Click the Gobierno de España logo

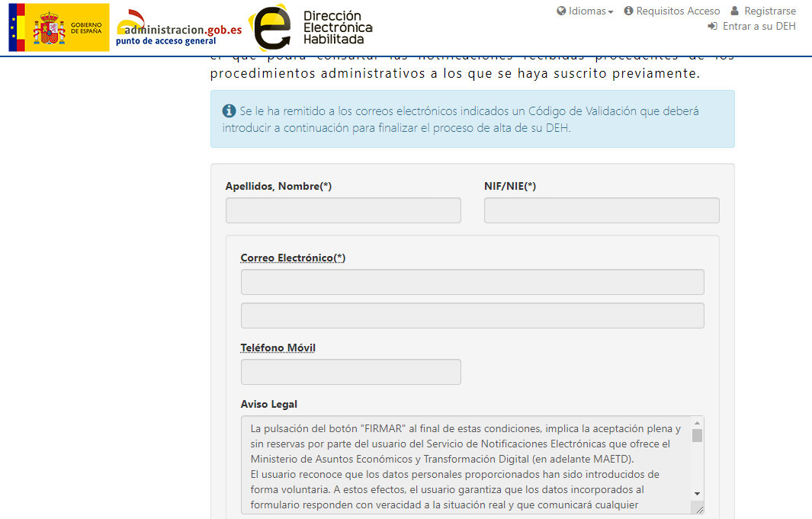[x=59, y=27]
